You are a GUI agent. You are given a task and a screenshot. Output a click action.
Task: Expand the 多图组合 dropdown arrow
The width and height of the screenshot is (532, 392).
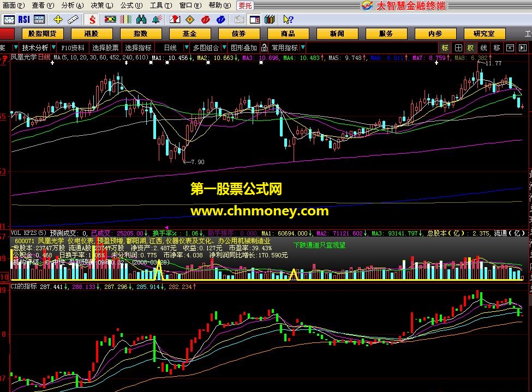[224, 47]
